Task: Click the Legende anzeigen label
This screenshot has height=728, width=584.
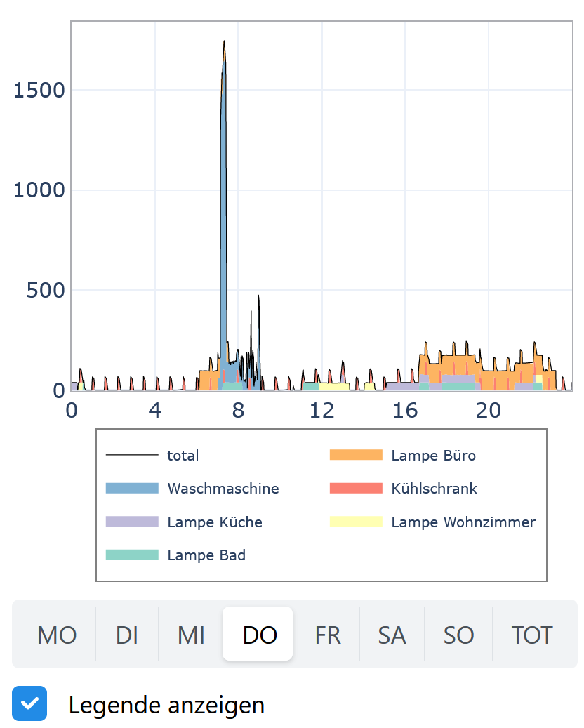Action: 166,705
